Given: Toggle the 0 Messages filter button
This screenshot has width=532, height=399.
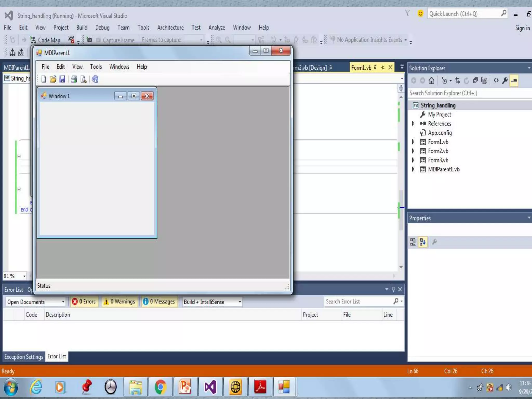Looking at the screenshot, I should coord(159,302).
